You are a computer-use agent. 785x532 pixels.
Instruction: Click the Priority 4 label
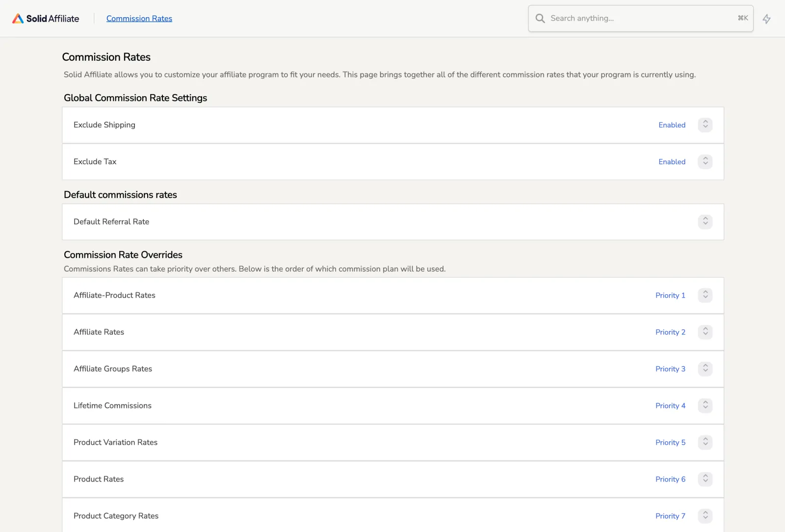[x=670, y=405]
